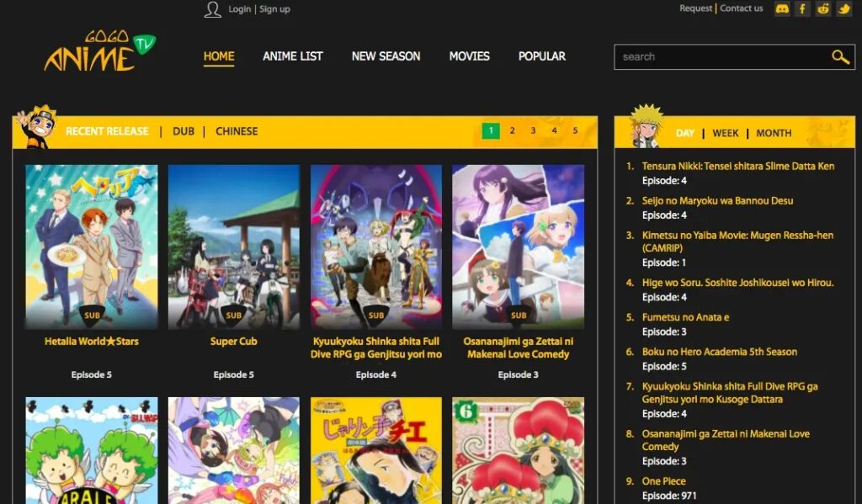Open the Reddit icon link
This screenshot has height=504, width=862.
pyautogui.click(x=823, y=8)
